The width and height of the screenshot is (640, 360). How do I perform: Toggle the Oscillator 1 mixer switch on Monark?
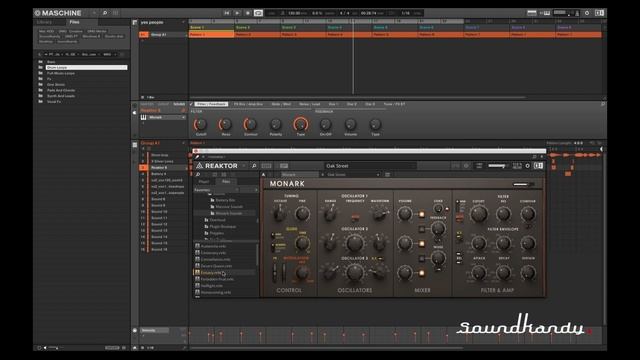point(422,214)
